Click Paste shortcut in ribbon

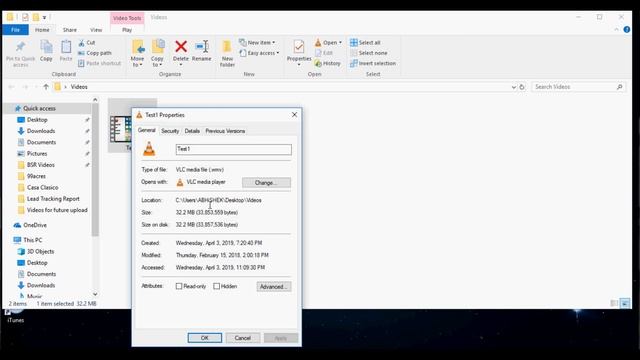tap(100, 63)
